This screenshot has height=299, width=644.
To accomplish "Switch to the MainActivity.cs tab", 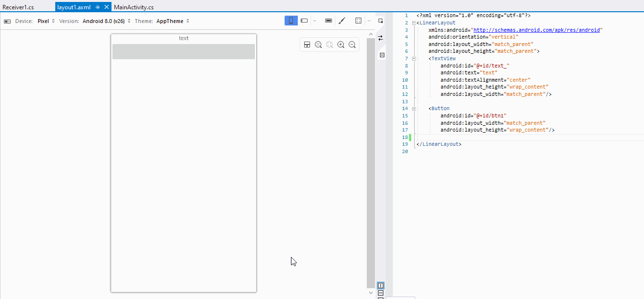I will (133, 7).
